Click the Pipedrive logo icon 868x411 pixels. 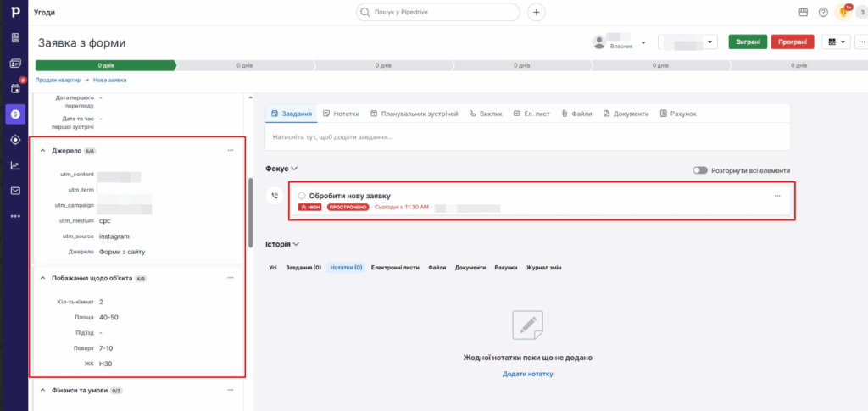15,12
